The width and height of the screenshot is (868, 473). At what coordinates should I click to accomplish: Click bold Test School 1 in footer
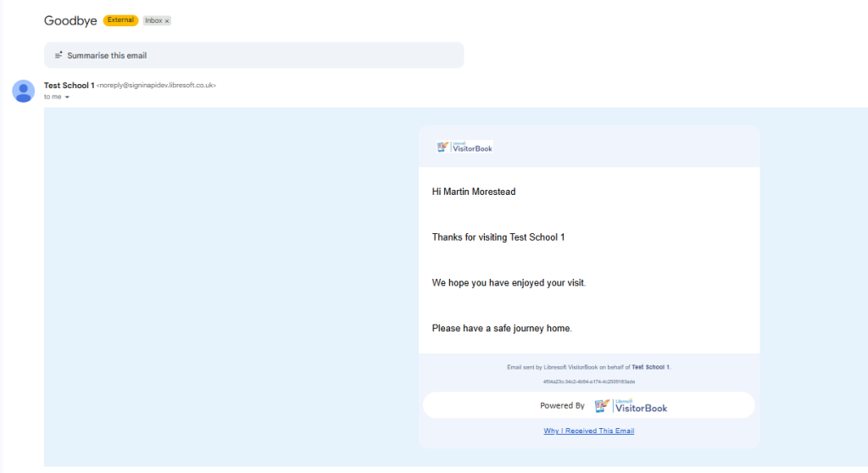pyautogui.click(x=650, y=368)
